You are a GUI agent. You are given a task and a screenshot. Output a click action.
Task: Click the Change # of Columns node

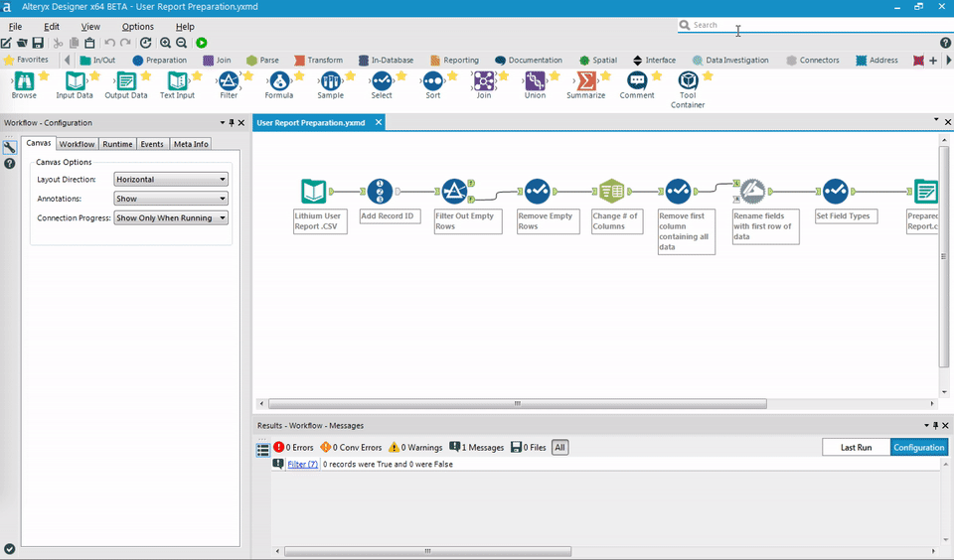[611, 191]
